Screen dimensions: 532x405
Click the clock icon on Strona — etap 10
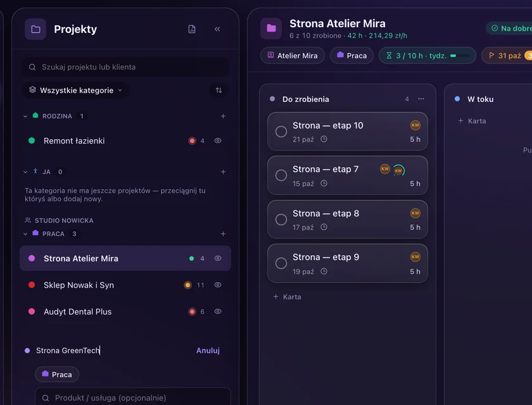(x=324, y=139)
